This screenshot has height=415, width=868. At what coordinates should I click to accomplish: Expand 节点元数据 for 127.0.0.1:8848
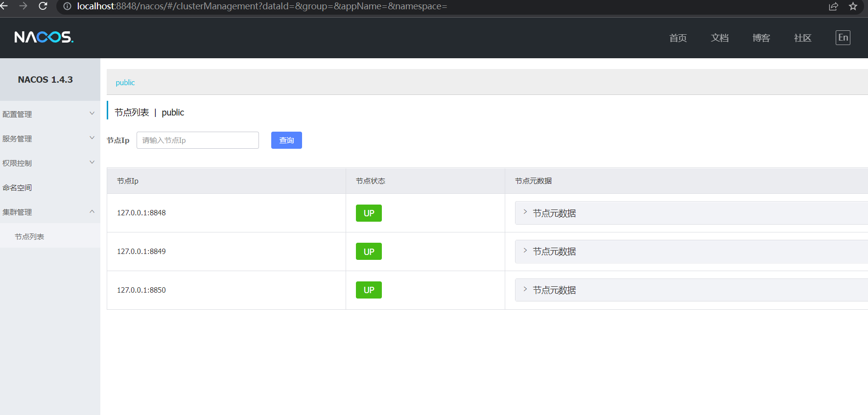tap(691, 213)
